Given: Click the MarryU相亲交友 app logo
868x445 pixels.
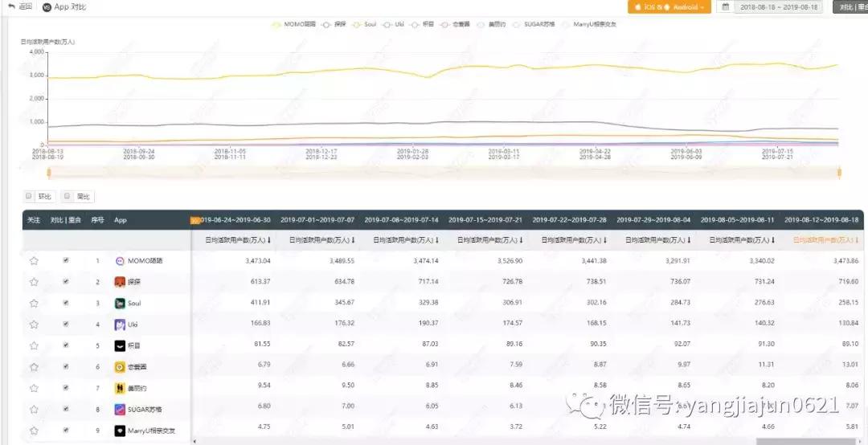Looking at the screenshot, I should click(x=120, y=431).
